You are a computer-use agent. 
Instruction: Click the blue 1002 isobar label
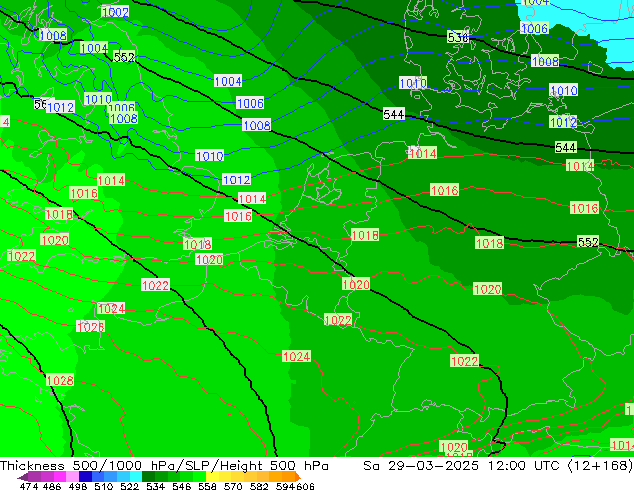click(115, 12)
